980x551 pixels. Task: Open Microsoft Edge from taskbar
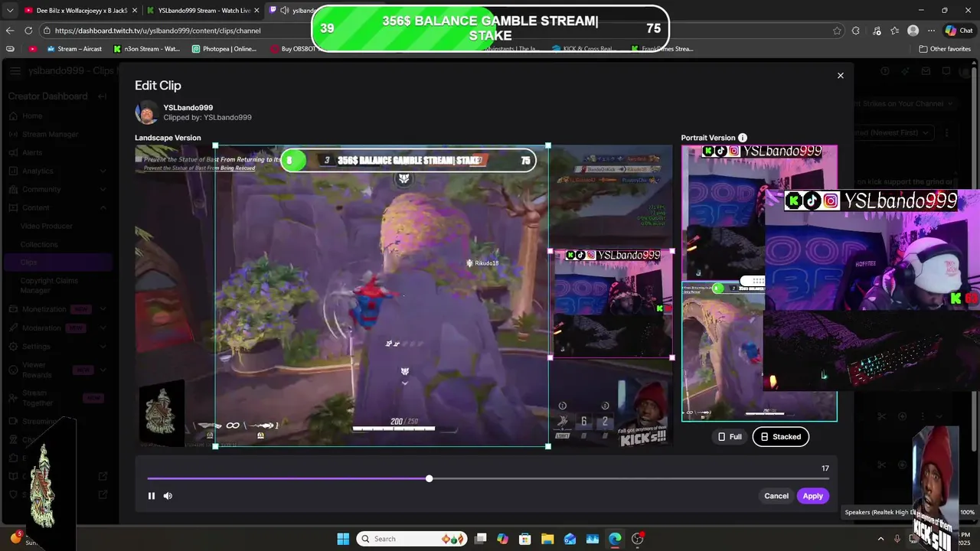click(x=615, y=539)
